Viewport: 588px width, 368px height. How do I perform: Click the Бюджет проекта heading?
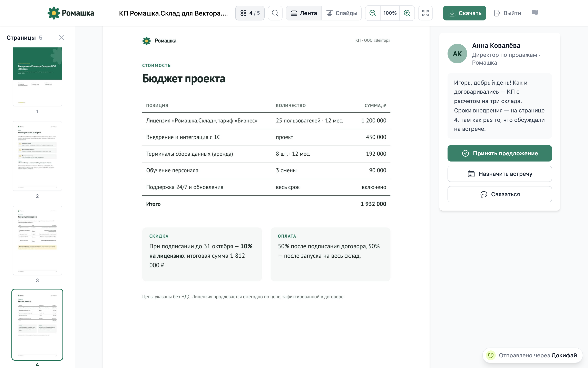coord(184,79)
